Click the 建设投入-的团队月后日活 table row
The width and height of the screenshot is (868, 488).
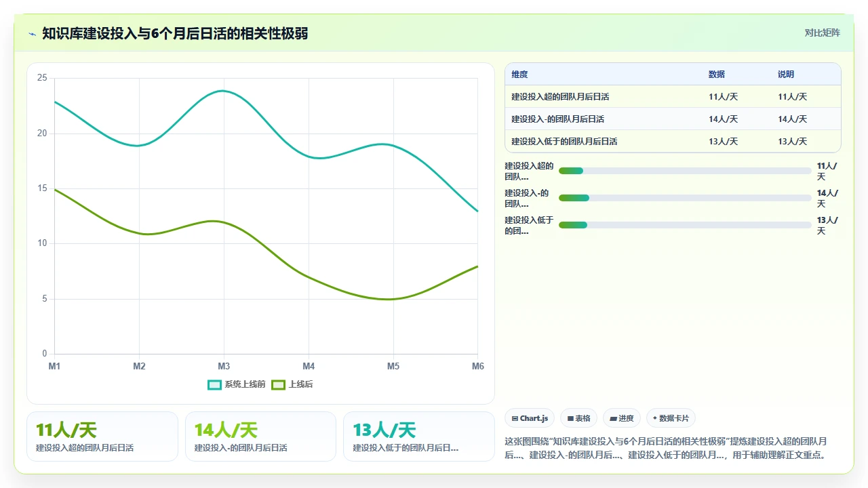pos(673,119)
